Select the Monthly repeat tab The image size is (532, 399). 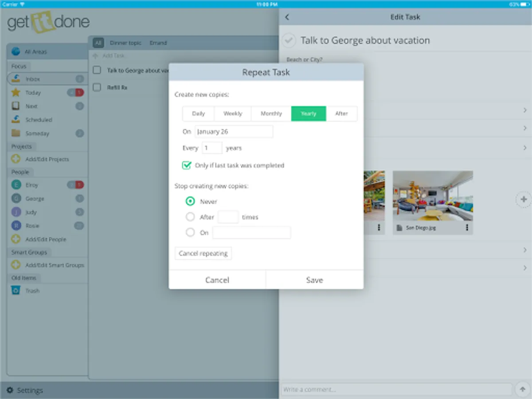271,113
